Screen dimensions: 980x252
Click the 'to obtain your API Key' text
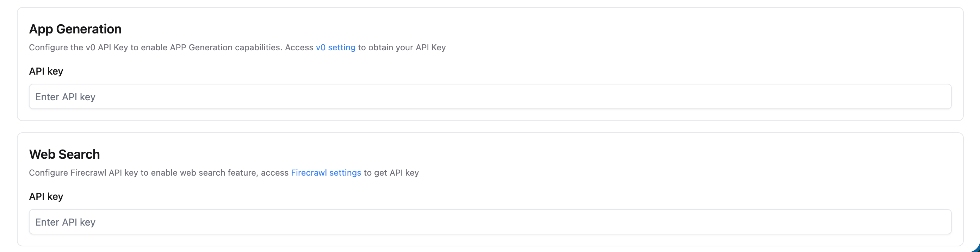[402, 48]
